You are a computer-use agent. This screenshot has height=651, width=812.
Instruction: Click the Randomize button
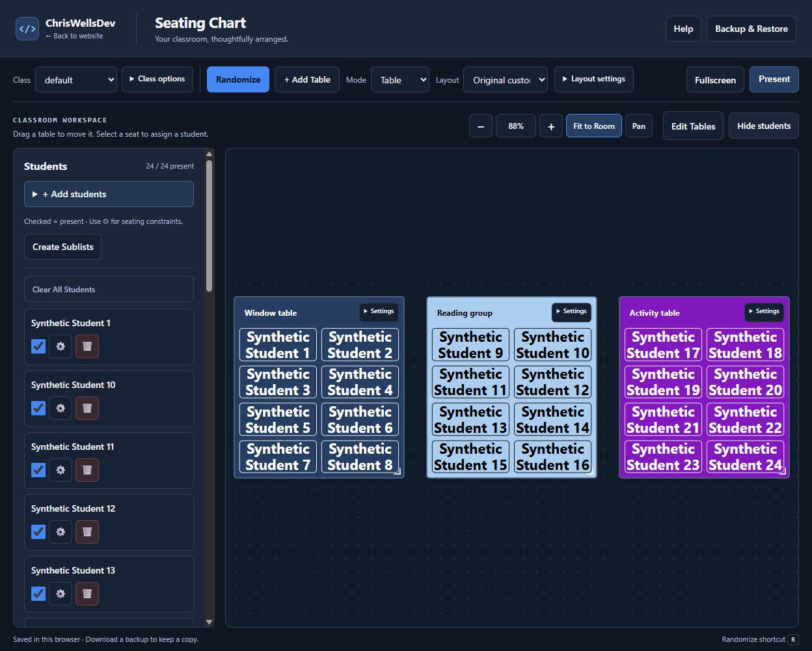[x=238, y=79]
